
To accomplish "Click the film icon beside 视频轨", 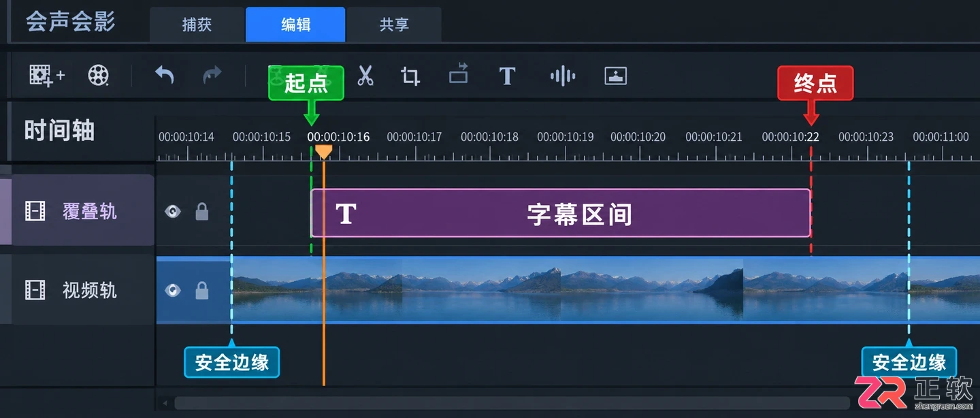I will tap(35, 290).
